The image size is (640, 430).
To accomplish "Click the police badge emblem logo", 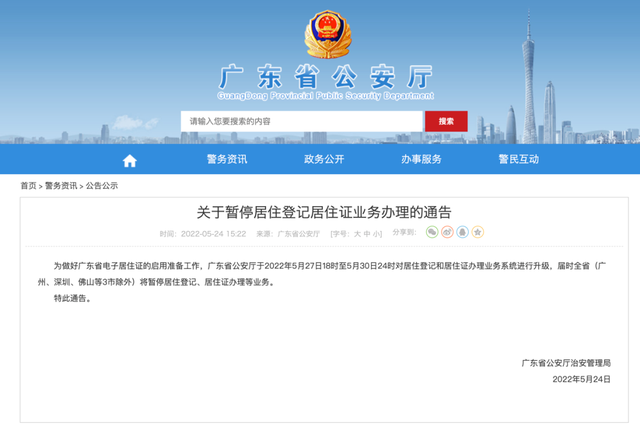I will [x=328, y=34].
